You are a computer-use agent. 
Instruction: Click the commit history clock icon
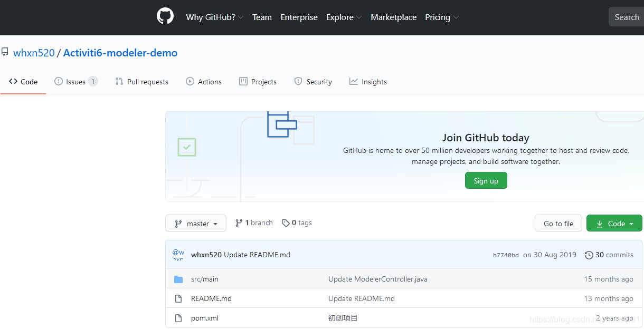tap(589, 255)
